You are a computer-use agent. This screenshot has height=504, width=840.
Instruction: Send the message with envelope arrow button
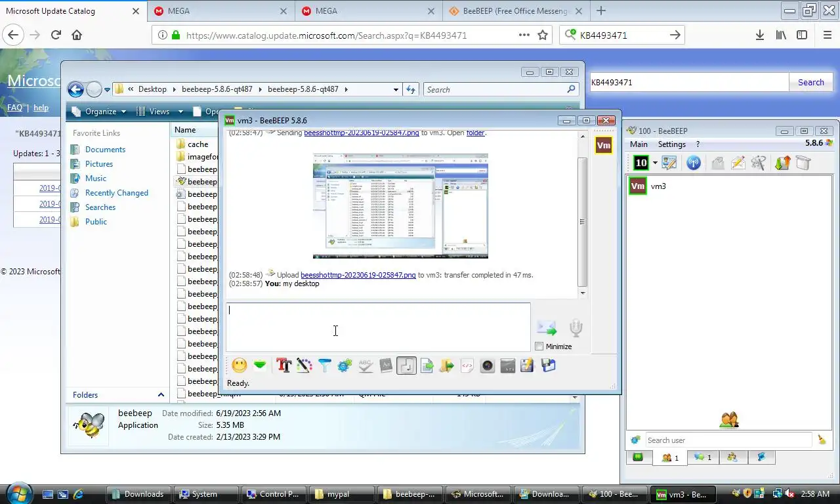click(546, 327)
